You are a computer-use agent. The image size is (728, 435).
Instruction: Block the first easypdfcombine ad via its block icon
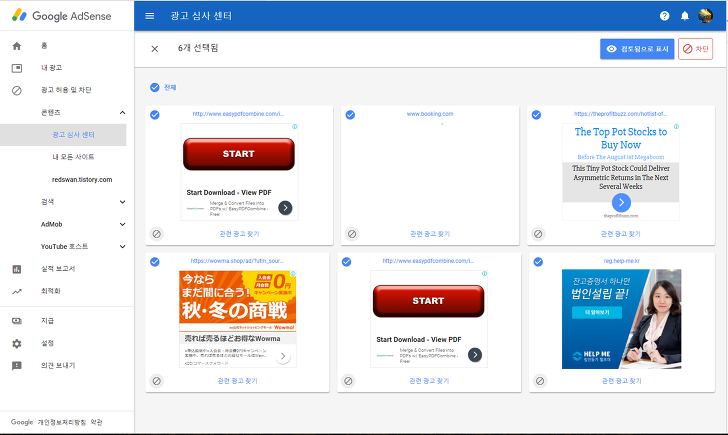(157, 234)
